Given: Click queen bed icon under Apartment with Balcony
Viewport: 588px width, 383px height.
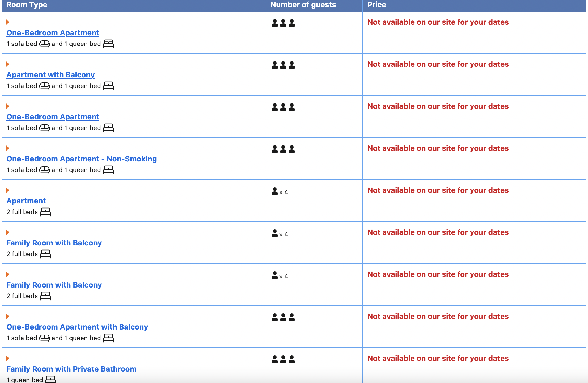Looking at the screenshot, I should click(x=108, y=86).
